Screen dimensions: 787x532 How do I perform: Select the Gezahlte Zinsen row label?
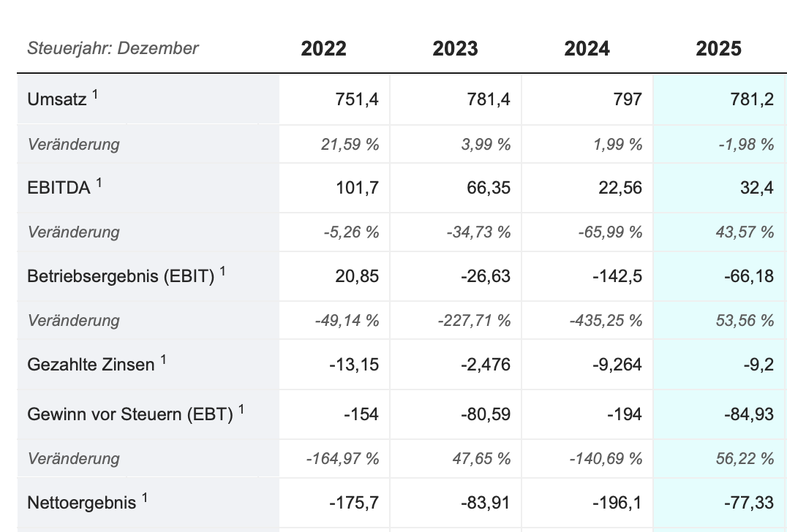pyautogui.click(x=91, y=364)
